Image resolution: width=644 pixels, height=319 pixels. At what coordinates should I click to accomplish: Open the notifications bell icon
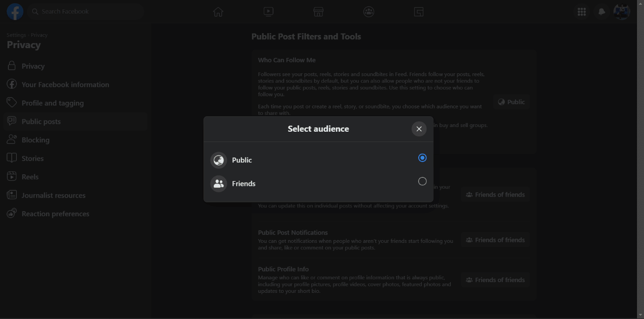(602, 12)
